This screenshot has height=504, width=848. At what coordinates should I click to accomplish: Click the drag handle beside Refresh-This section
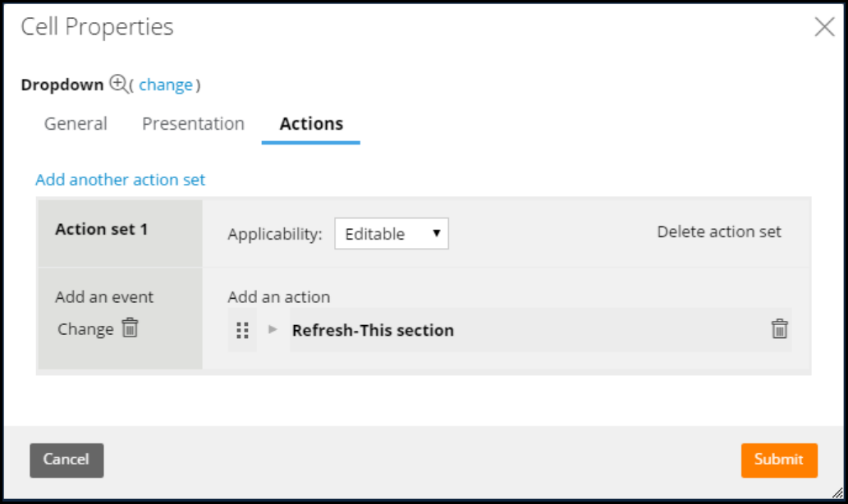[242, 330]
